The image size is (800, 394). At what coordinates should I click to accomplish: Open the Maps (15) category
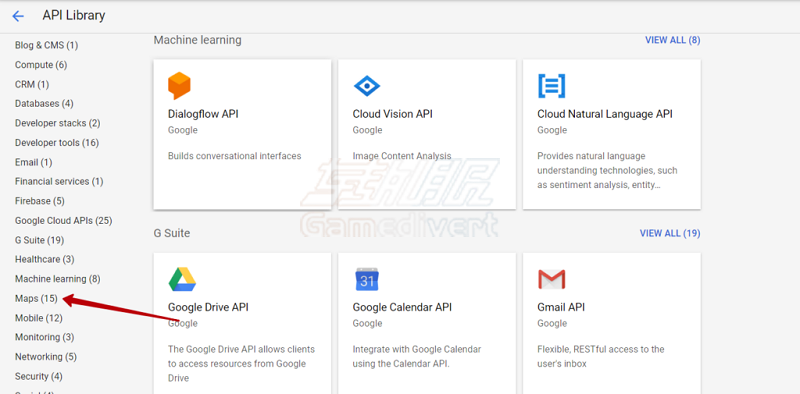pos(36,299)
